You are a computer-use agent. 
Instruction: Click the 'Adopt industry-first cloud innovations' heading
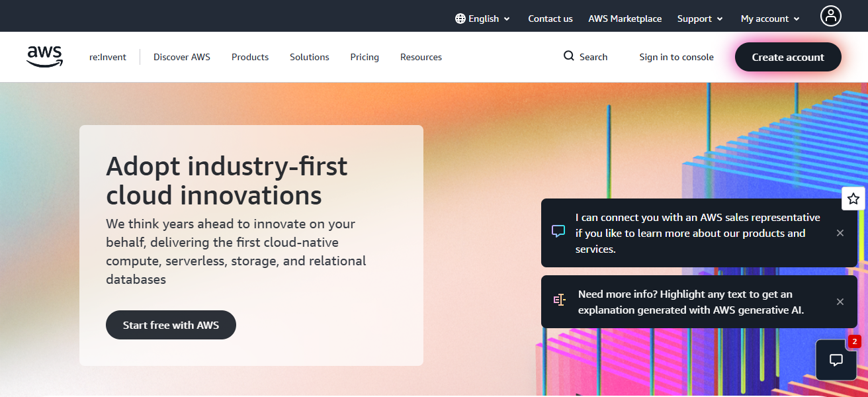click(227, 181)
